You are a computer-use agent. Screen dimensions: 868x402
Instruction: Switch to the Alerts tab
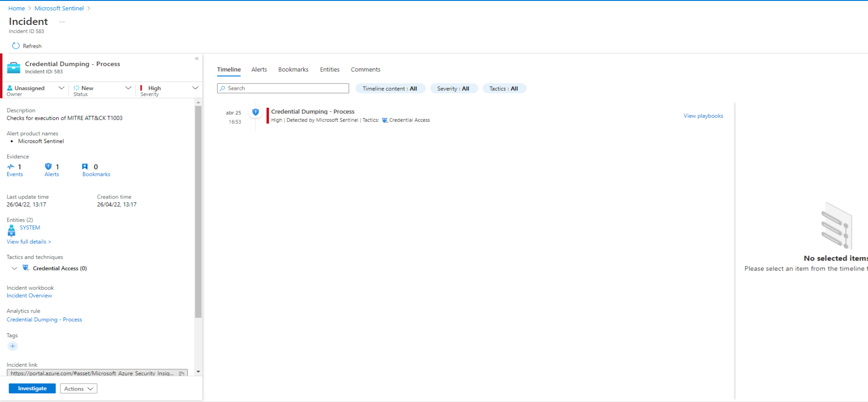coord(259,69)
